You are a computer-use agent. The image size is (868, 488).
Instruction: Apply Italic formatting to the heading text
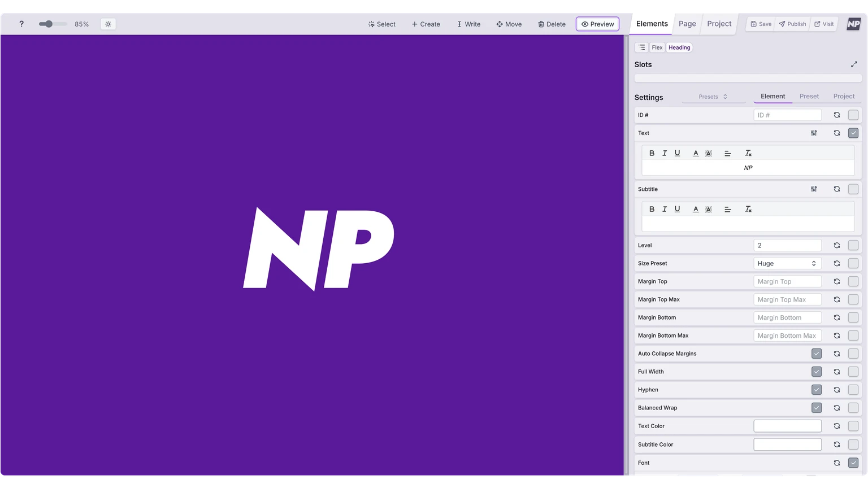pos(665,152)
